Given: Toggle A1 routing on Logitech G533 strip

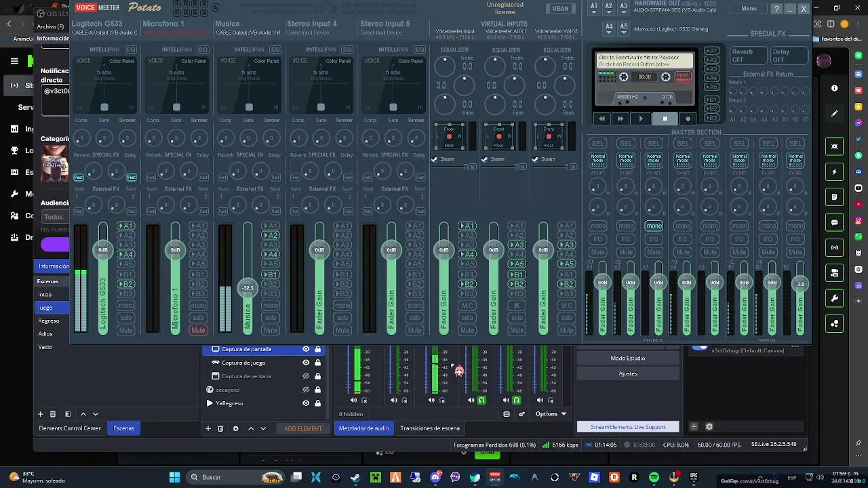Looking at the screenshot, I should (x=125, y=226).
